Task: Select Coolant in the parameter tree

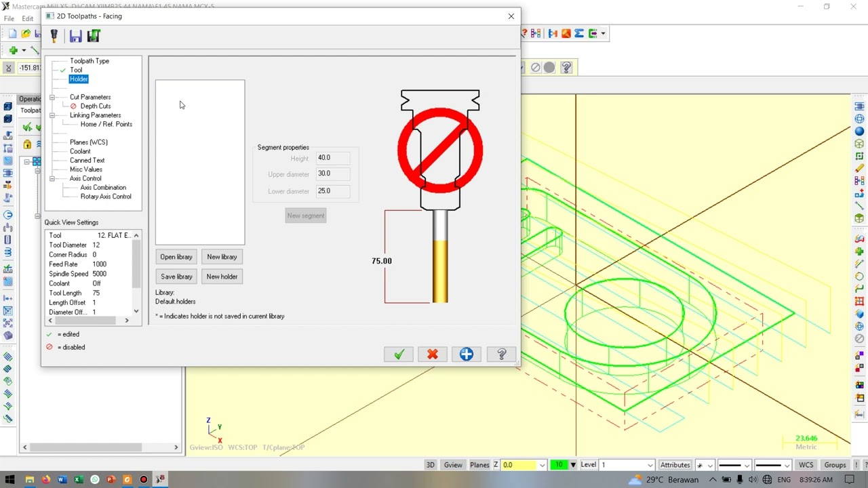Action: pos(79,151)
